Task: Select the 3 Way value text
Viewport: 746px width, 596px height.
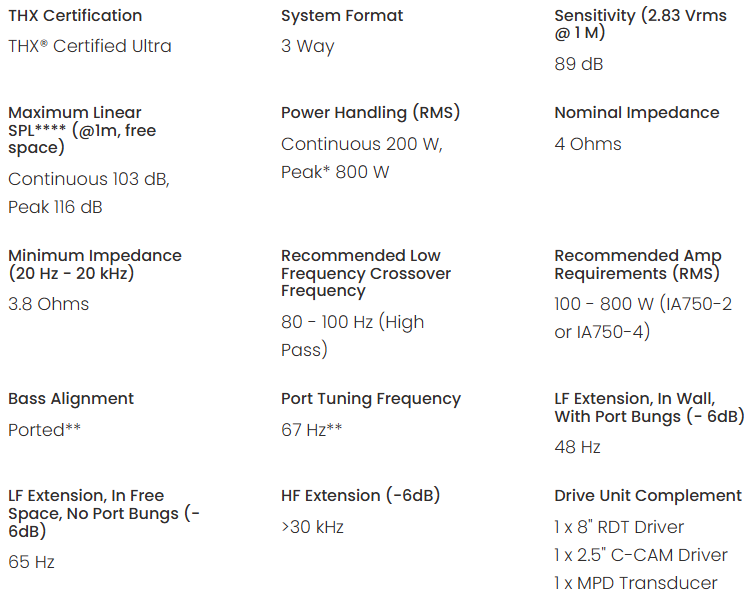Action: point(308,46)
